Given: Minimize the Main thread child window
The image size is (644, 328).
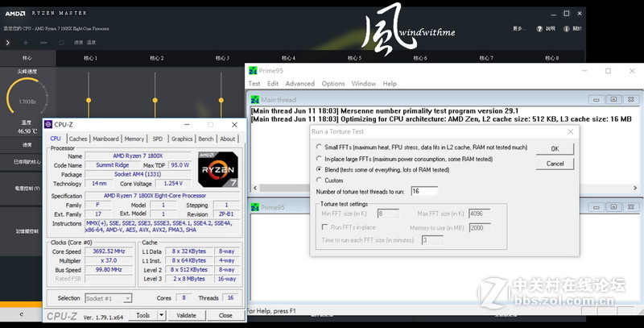Looking at the screenshot, I should point(597,99).
